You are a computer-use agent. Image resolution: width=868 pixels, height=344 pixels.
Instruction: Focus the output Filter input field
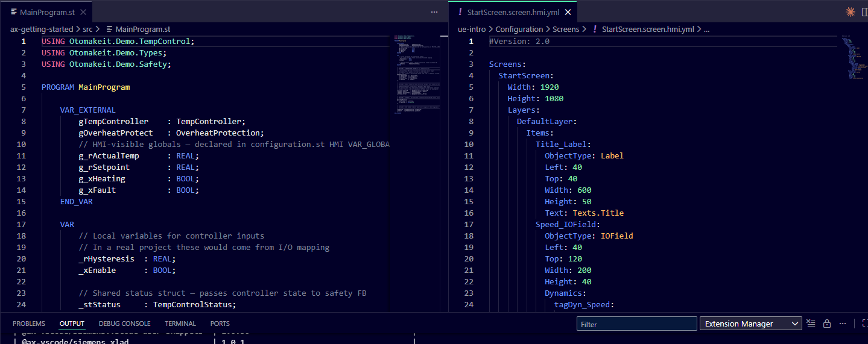click(636, 324)
